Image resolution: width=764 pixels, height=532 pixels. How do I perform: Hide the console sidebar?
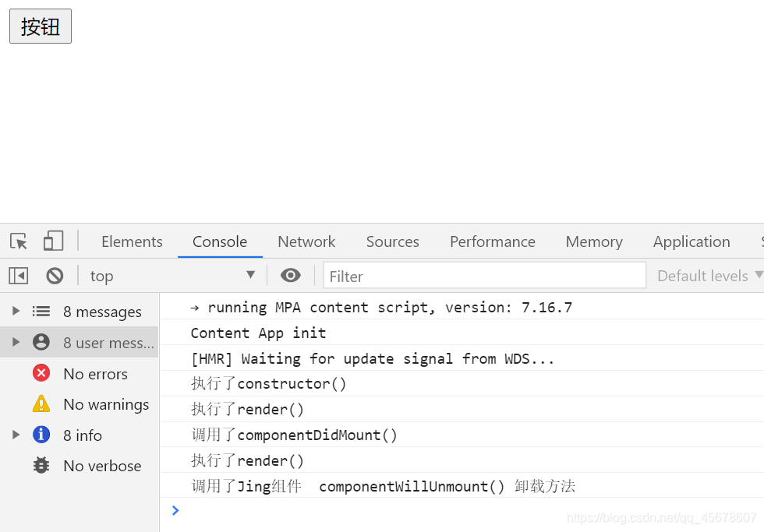click(19, 276)
